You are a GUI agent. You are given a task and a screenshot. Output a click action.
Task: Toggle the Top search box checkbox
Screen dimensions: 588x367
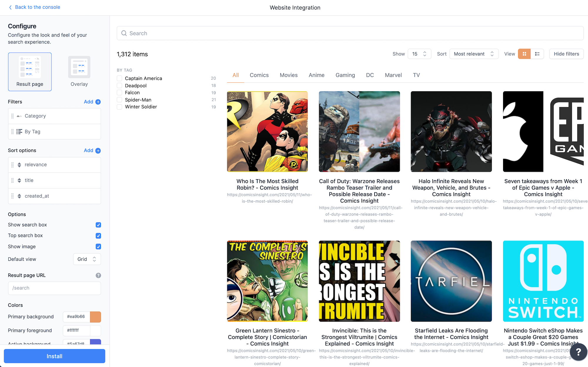[x=98, y=236]
